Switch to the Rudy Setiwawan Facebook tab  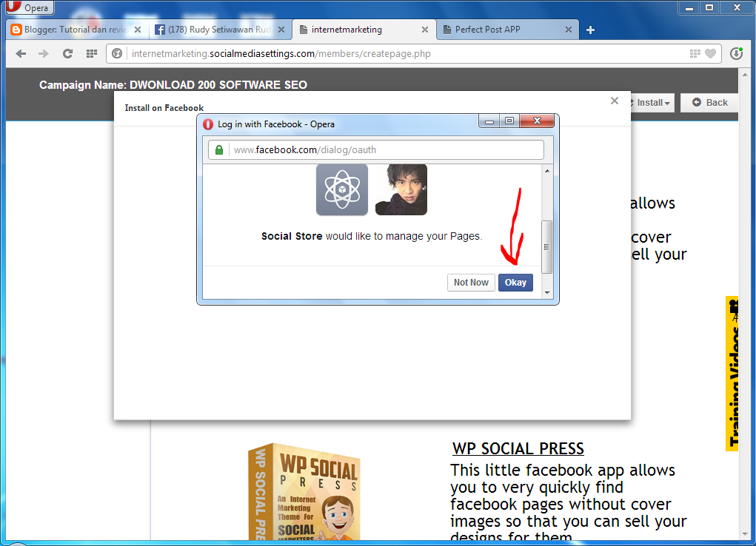coord(219,30)
